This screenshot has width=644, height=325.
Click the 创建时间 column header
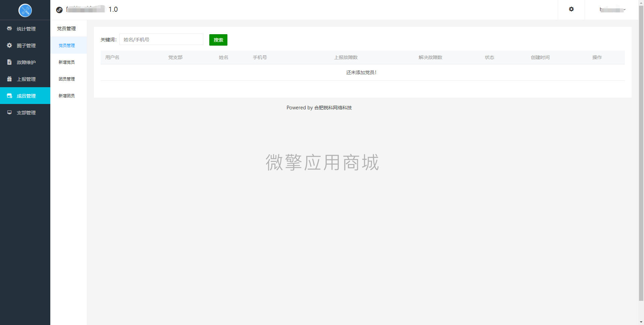(x=540, y=57)
